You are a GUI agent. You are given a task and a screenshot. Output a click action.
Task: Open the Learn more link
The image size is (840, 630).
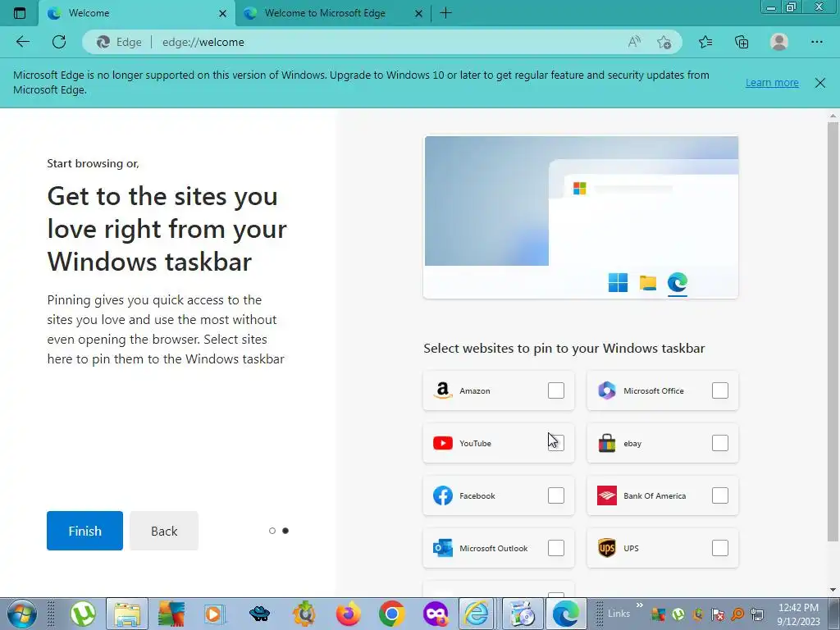772,83
